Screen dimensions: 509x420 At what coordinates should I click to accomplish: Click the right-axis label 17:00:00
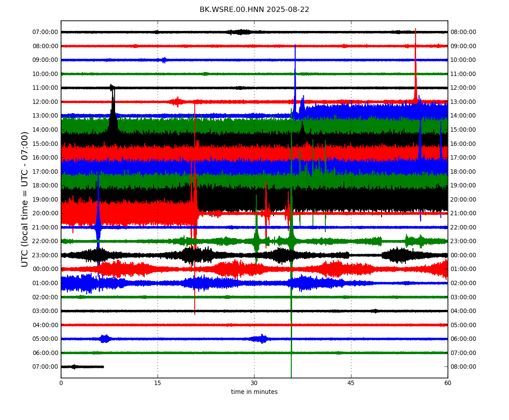[463, 158]
